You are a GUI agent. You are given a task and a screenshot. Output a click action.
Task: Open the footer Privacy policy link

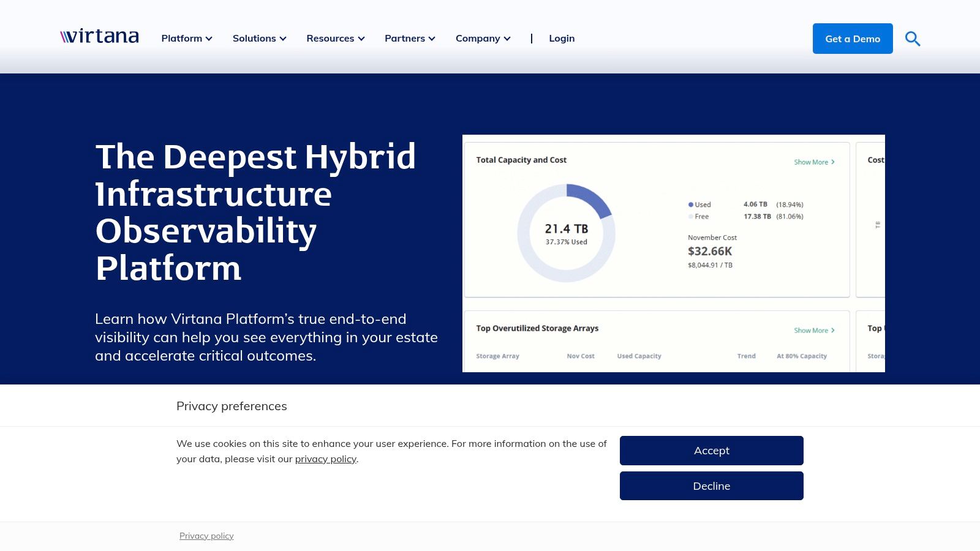(206, 536)
